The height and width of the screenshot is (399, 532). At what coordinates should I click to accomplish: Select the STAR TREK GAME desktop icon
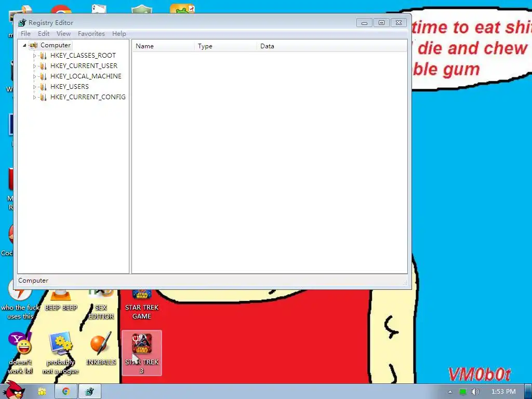click(142, 304)
